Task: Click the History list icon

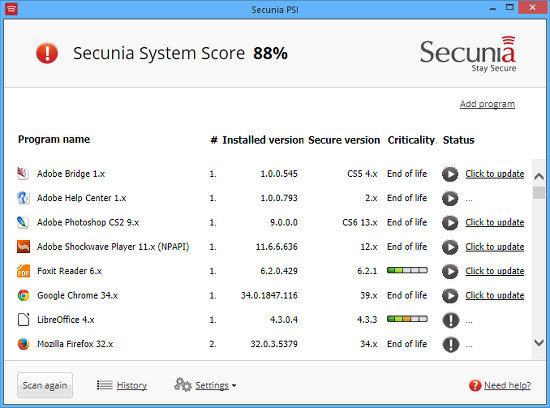Action: point(105,385)
